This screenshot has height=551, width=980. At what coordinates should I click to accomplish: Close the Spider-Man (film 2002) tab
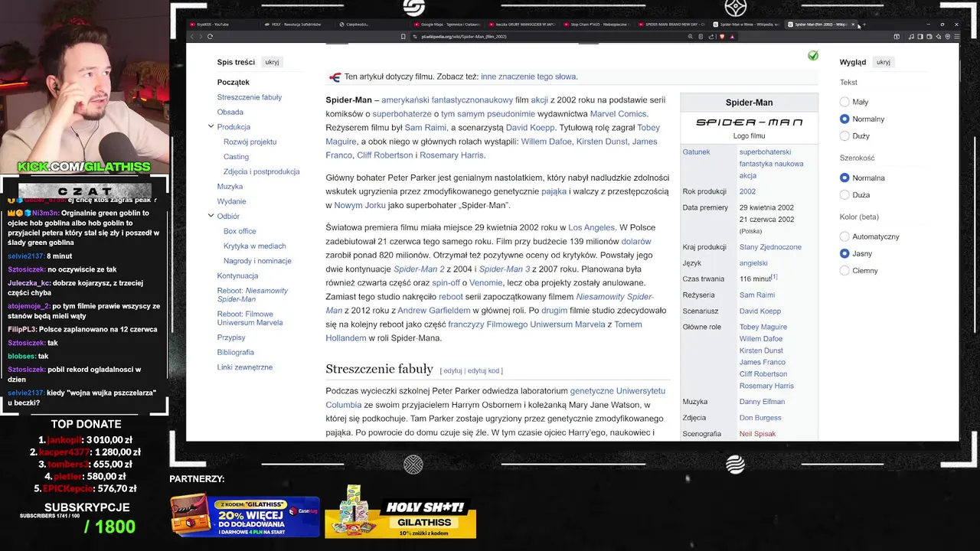tap(853, 24)
